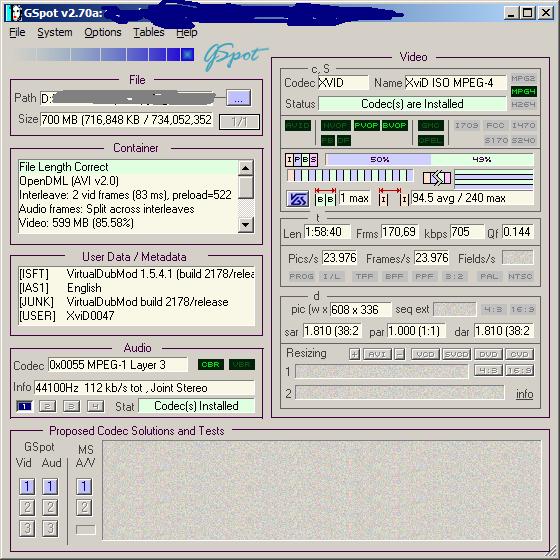Click the VBR audio indicator
560x560 pixels.
pos(242,365)
